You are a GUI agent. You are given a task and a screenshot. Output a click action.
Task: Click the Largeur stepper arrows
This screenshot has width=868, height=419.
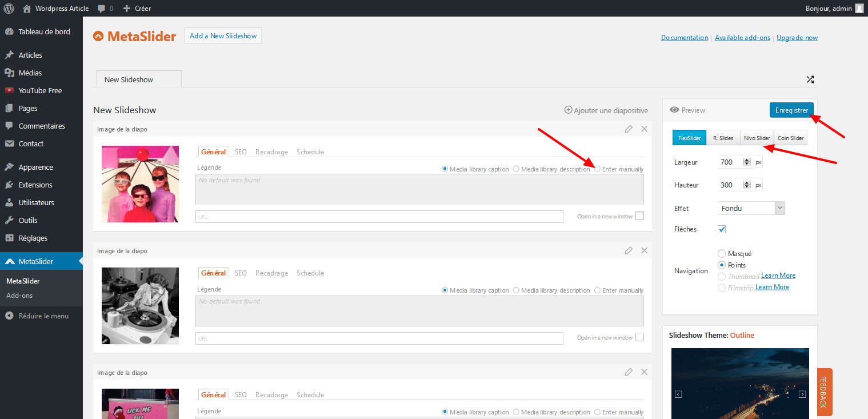746,162
